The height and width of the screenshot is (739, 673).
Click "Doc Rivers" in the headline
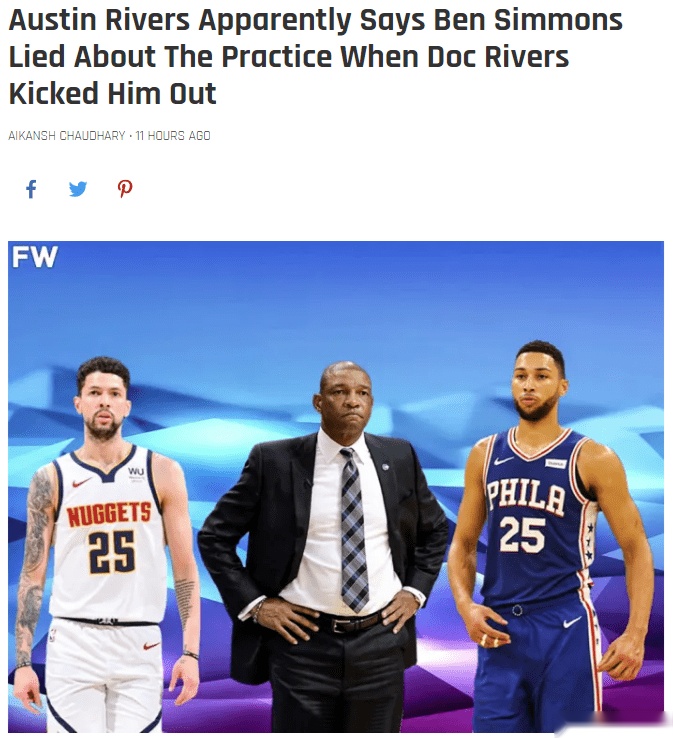pyautogui.click(x=498, y=57)
